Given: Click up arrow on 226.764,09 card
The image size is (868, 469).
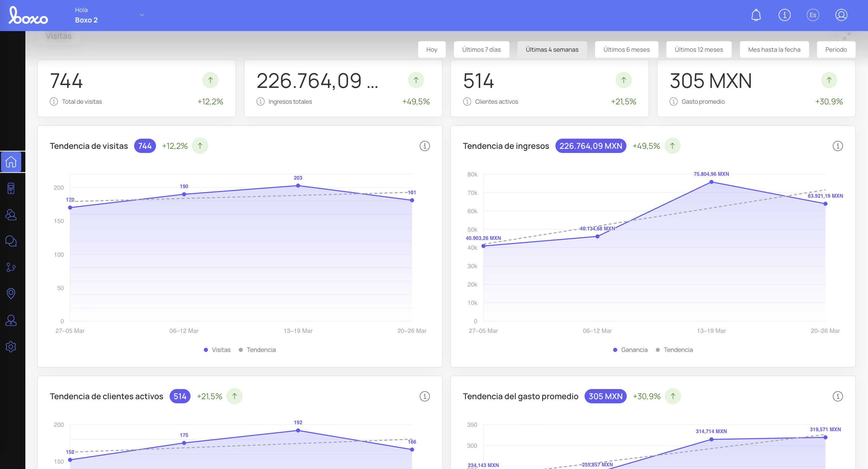Looking at the screenshot, I should (x=416, y=80).
